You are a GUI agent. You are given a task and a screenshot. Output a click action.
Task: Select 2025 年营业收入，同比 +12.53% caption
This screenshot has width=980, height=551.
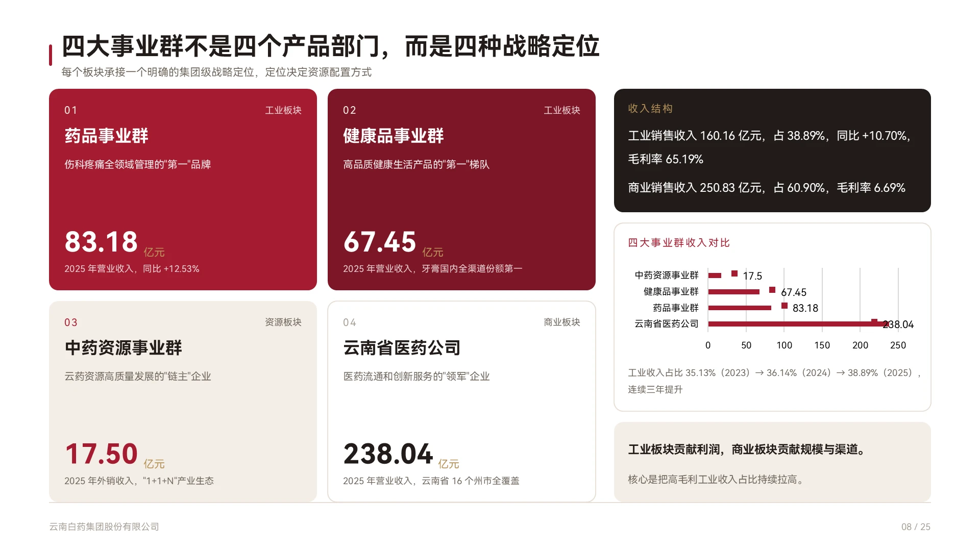(132, 269)
